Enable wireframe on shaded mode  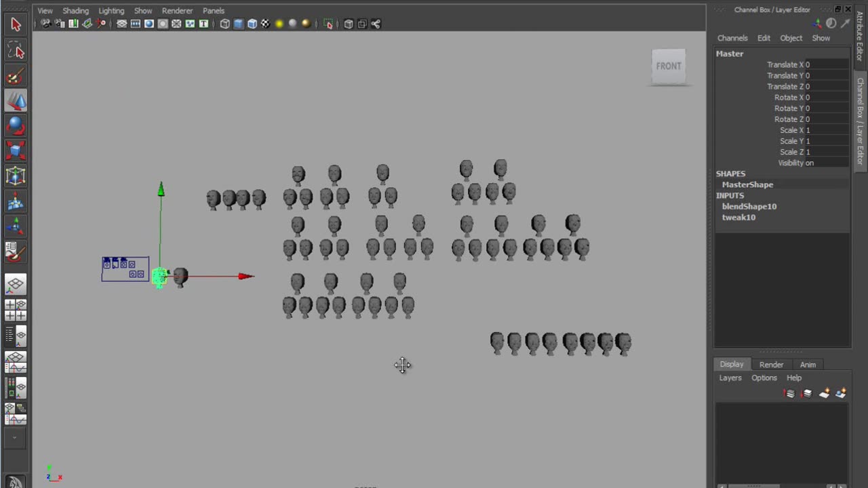[252, 24]
